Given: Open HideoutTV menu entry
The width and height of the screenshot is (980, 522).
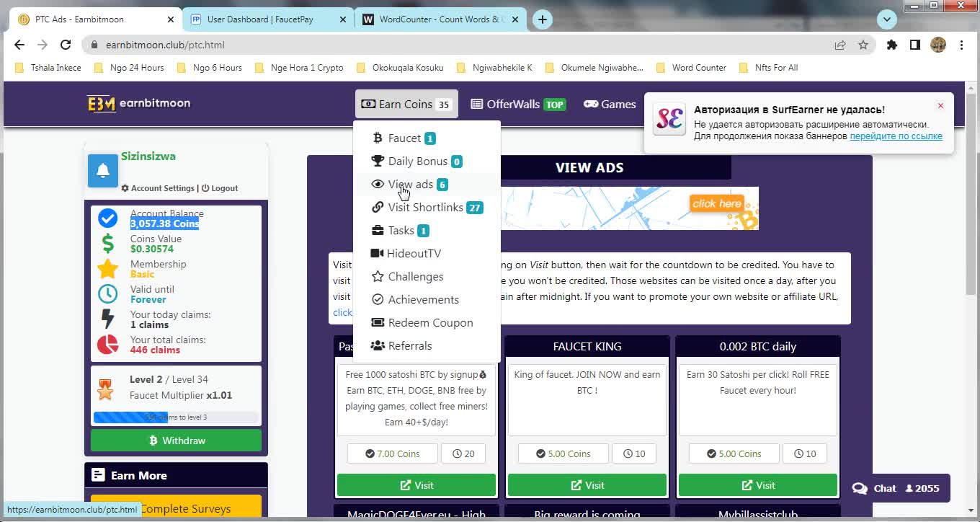Looking at the screenshot, I should click(x=427, y=254).
